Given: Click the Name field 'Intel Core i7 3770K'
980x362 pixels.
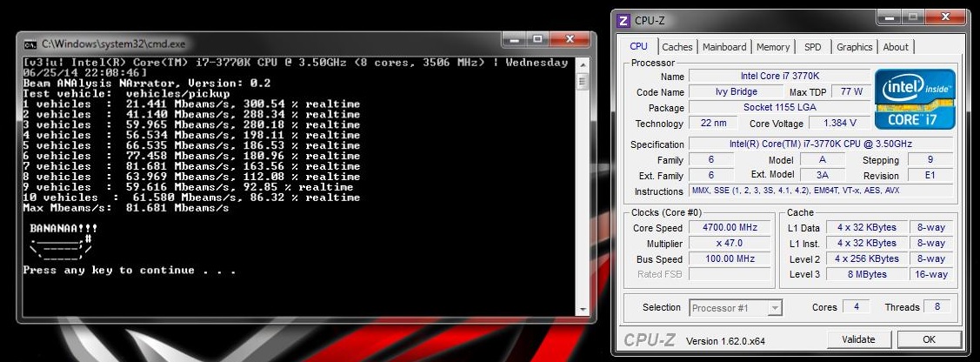Looking at the screenshot, I should click(x=779, y=77).
